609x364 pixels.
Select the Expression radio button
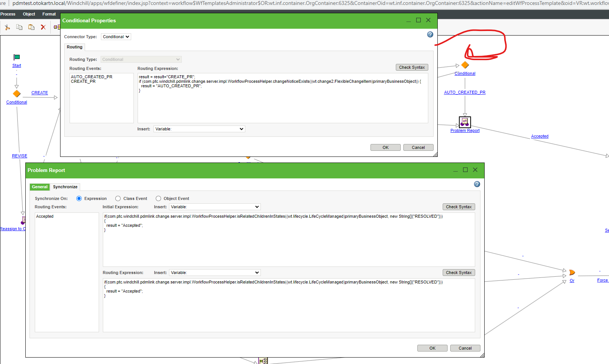79,198
